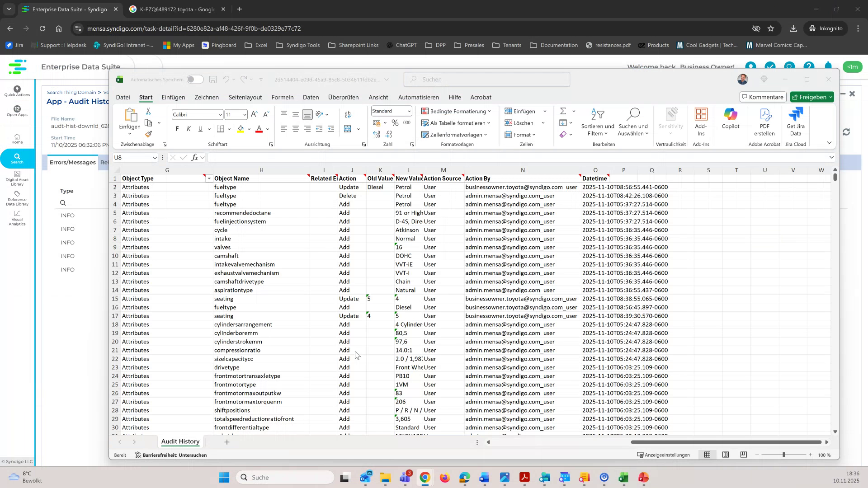This screenshot has height=488, width=868.
Task: Click Sortieren und Filtern
Action: click(x=597, y=122)
